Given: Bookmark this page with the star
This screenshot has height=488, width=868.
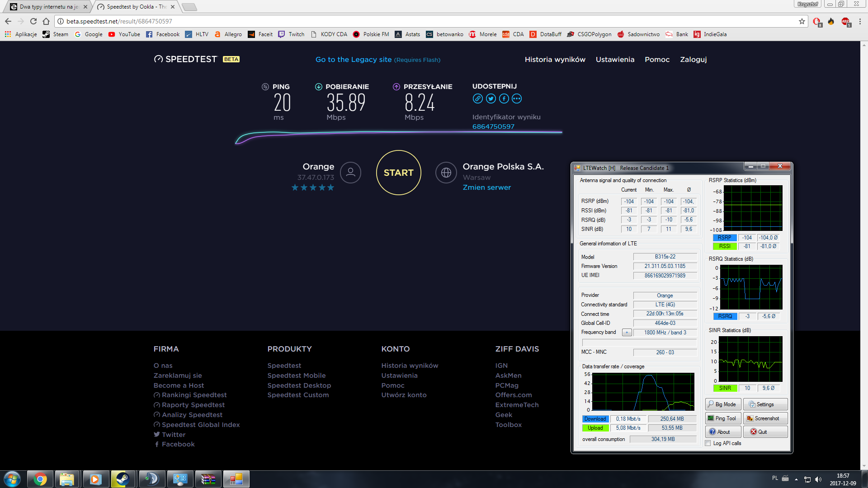Looking at the screenshot, I should [802, 21].
